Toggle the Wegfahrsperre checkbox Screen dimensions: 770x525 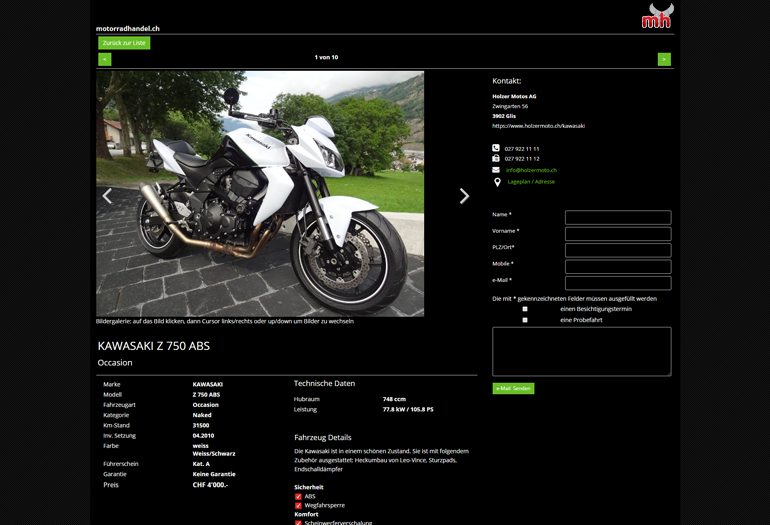pos(298,505)
